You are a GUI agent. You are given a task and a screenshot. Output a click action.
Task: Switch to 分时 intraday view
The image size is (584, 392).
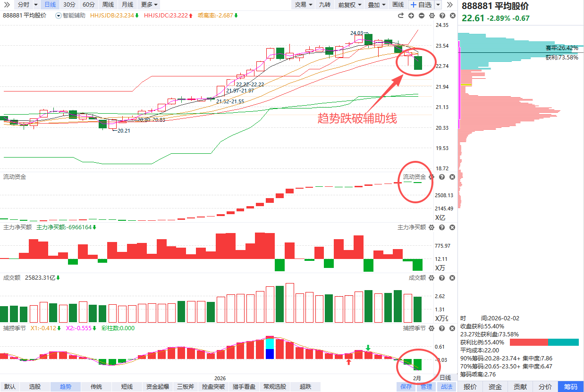click(24, 5)
